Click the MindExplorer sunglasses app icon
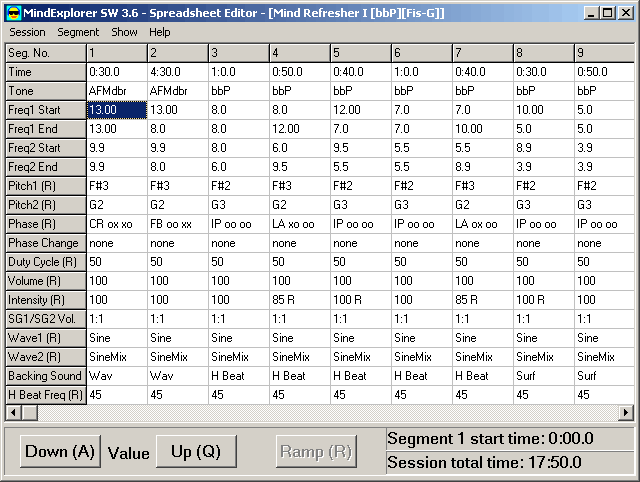 coord(14,13)
